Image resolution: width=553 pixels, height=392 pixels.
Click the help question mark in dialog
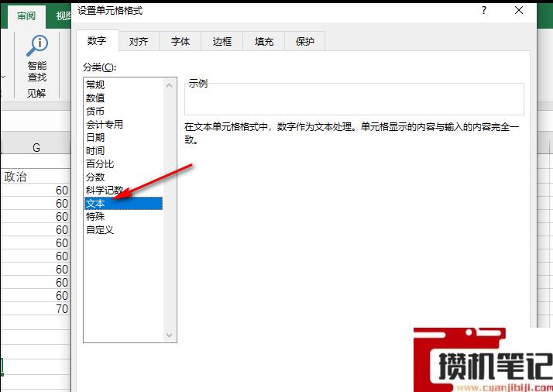pos(484,10)
